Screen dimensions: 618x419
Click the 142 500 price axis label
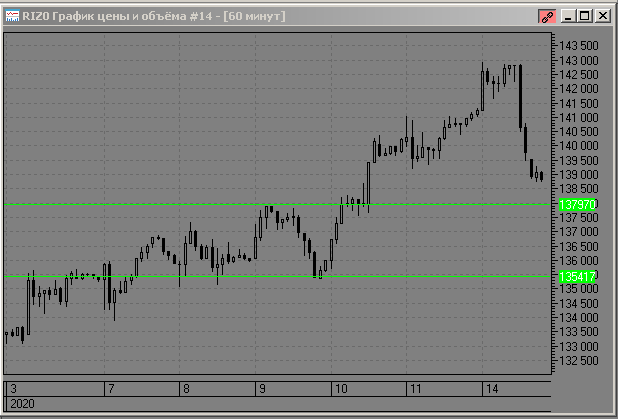tap(579, 74)
